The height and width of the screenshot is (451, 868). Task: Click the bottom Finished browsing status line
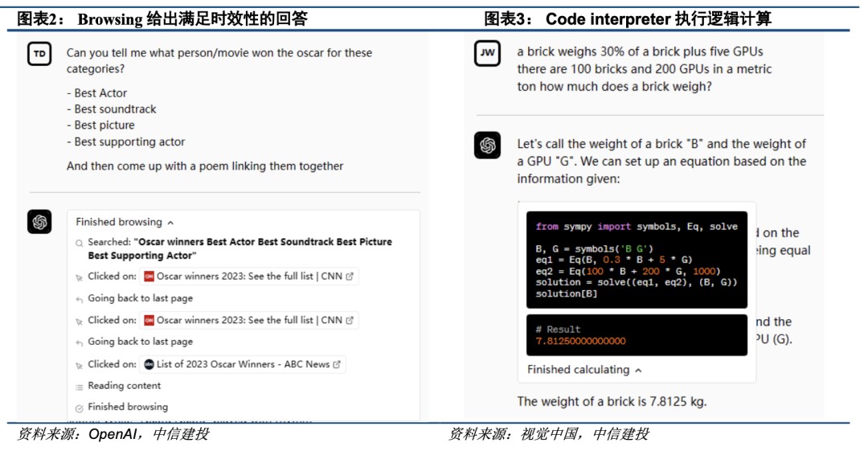click(x=127, y=407)
